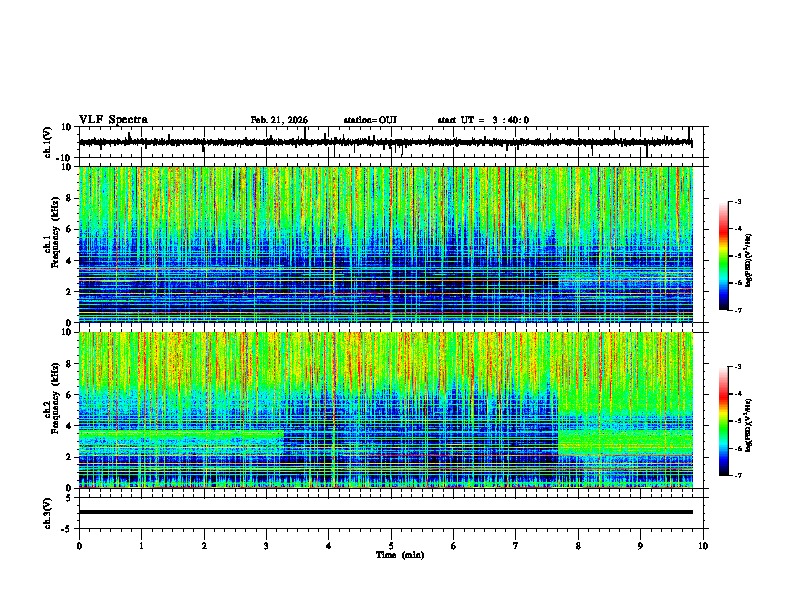Click the ch.1 "Frequency (kHz)" axis label

click(55, 233)
